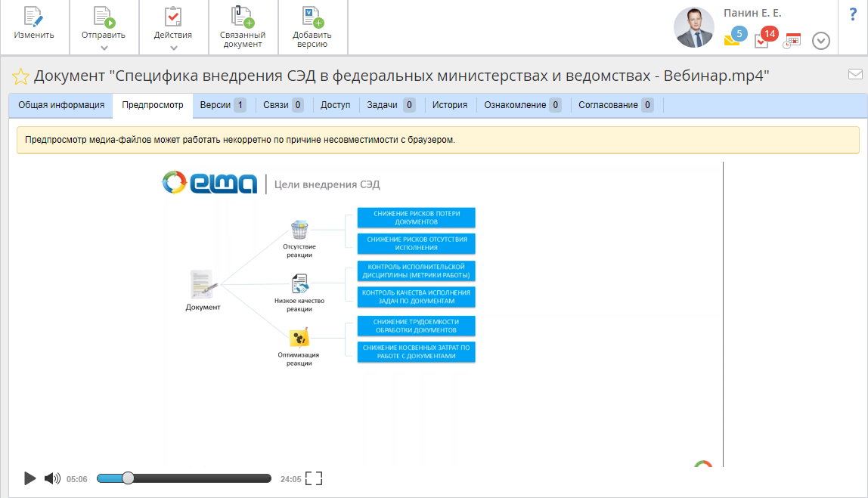Add document to favorites with star

[20, 76]
